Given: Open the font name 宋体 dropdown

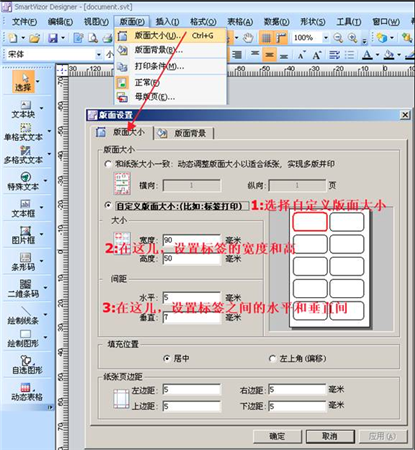Looking at the screenshot, I should pyautogui.click(x=99, y=55).
